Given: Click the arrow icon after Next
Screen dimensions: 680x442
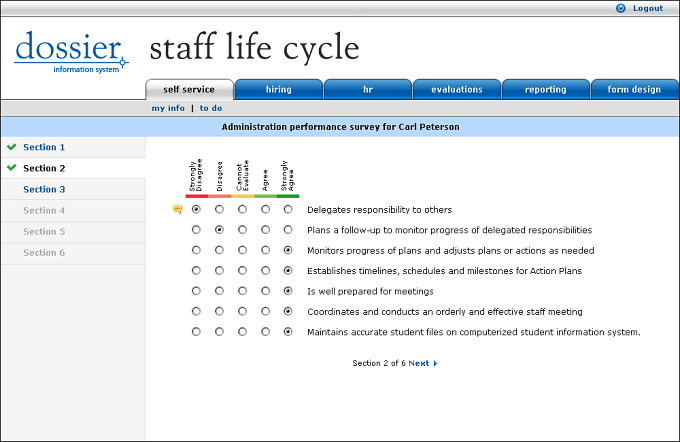Looking at the screenshot, I should (x=435, y=363).
